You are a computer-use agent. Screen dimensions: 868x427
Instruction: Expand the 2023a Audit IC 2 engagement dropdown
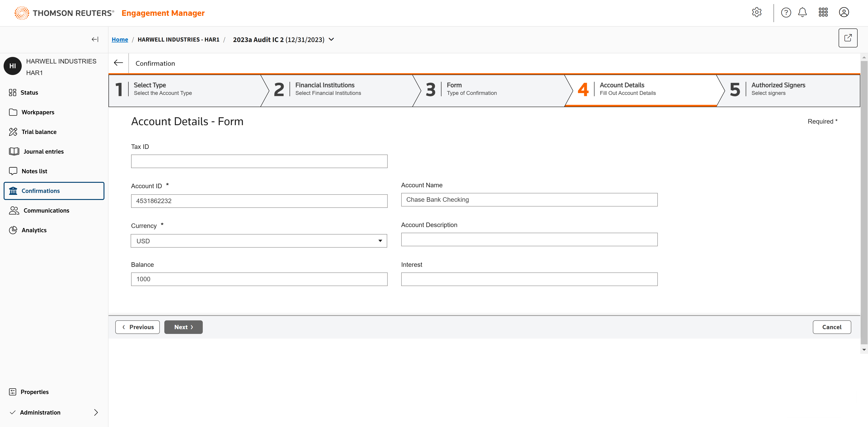click(x=332, y=39)
